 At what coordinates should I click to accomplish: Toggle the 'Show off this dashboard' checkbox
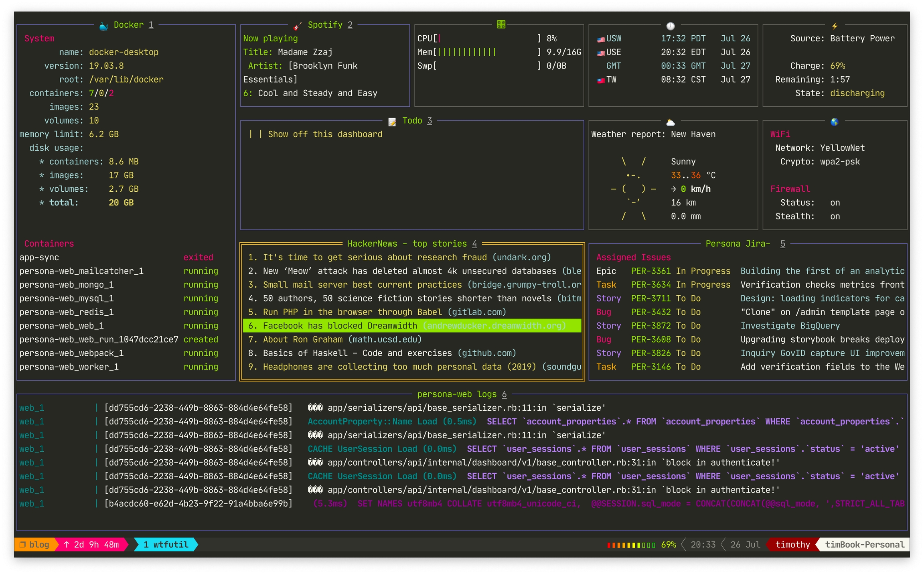tap(255, 134)
